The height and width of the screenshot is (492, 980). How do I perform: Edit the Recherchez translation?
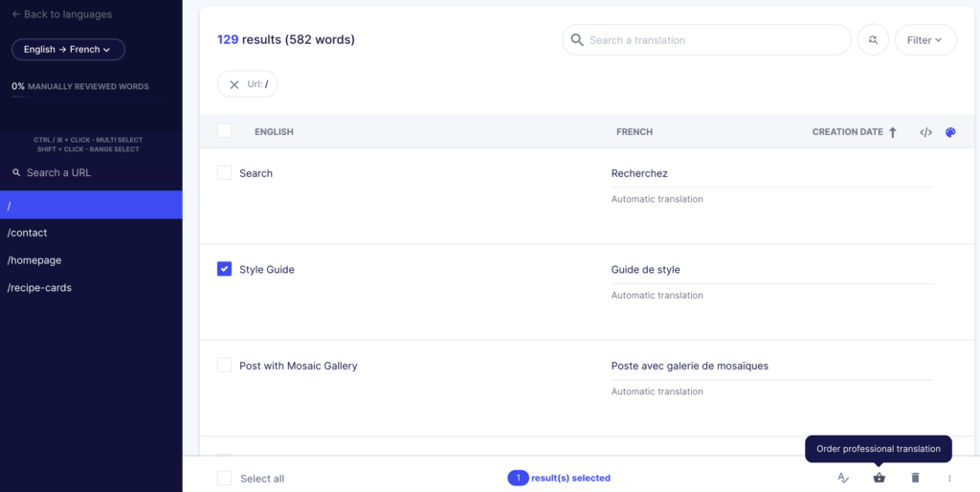pyautogui.click(x=772, y=174)
